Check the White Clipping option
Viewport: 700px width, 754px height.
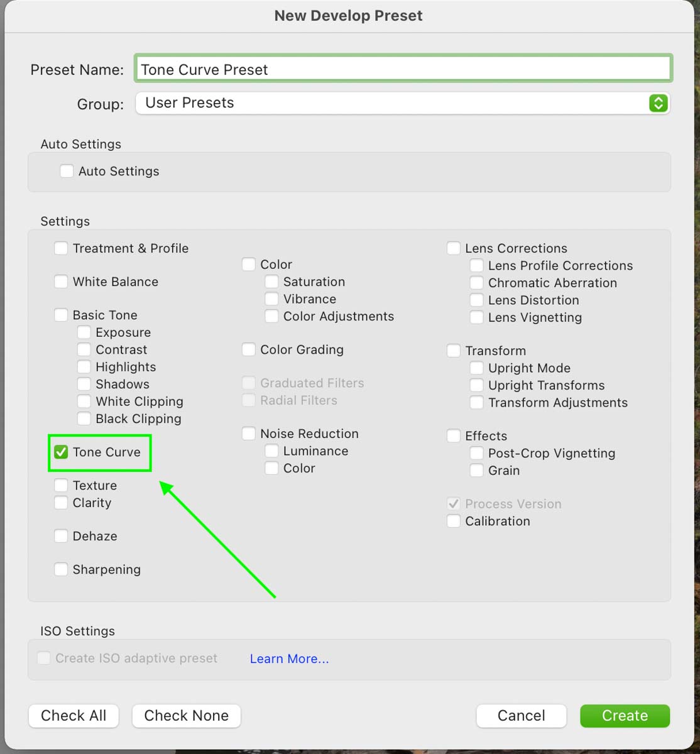tap(84, 402)
